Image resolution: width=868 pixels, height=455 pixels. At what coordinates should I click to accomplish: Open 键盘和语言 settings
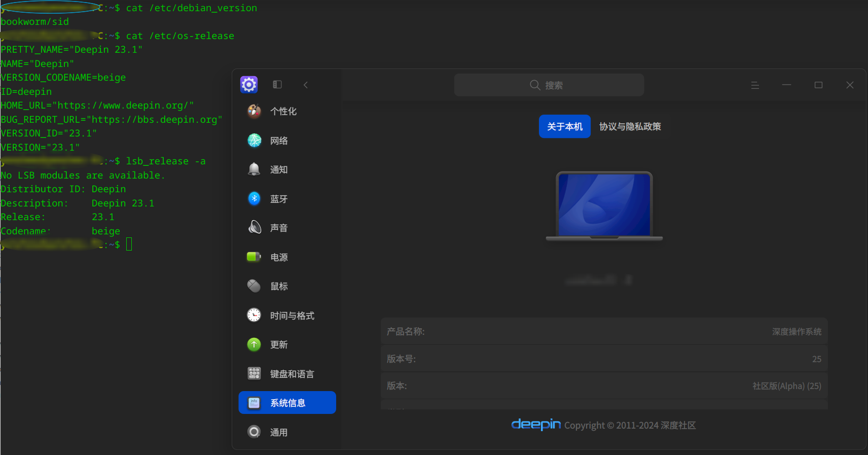[x=287, y=374]
